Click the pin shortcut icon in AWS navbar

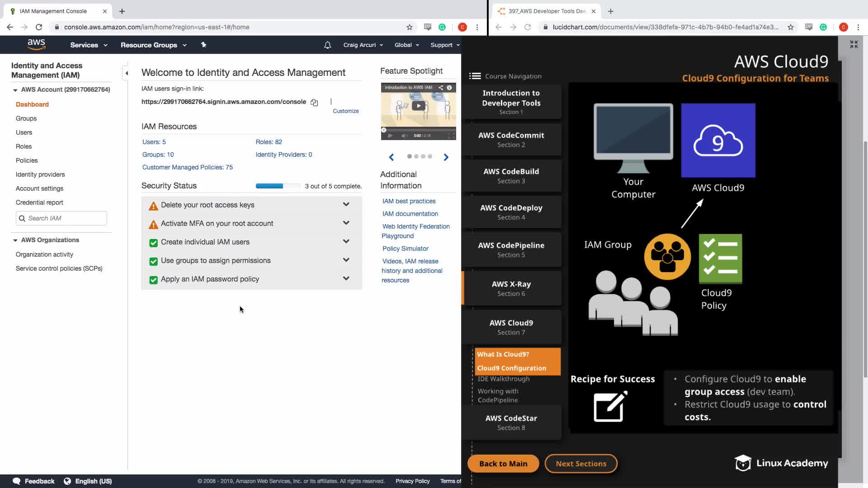click(x=203, y=45)
